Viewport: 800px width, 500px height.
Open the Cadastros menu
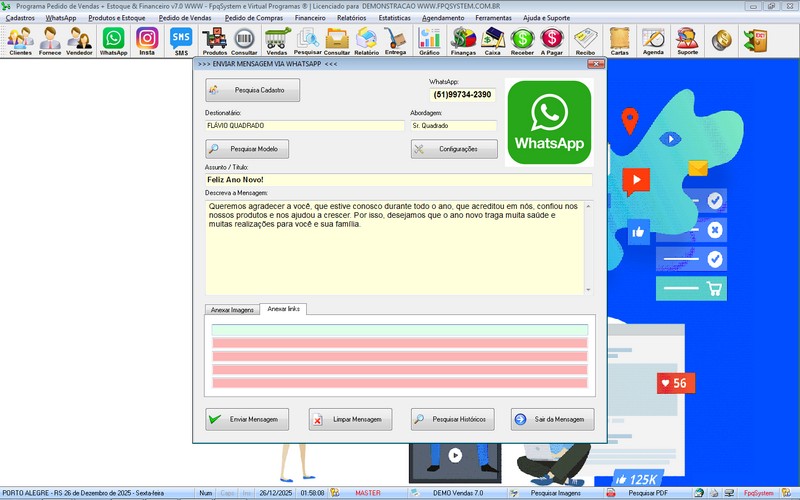click(x=20, y=18)
